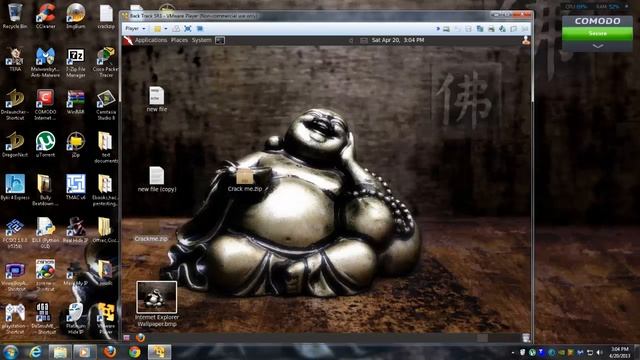
Task: Open Windows Media Player from taskbar
Action: (x=84, y=352)
